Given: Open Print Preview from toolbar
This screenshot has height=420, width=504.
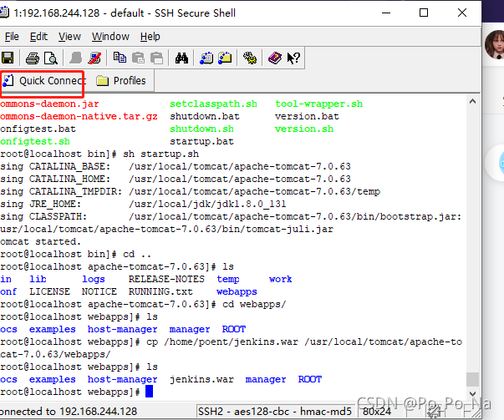Looking at the screenshot, I should (x=51, y=58).
